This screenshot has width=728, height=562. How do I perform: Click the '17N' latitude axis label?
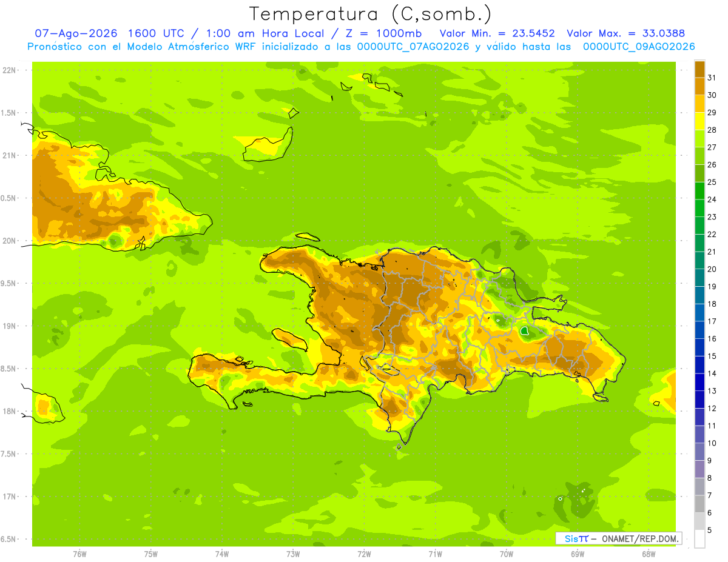[x=10, y=497]
